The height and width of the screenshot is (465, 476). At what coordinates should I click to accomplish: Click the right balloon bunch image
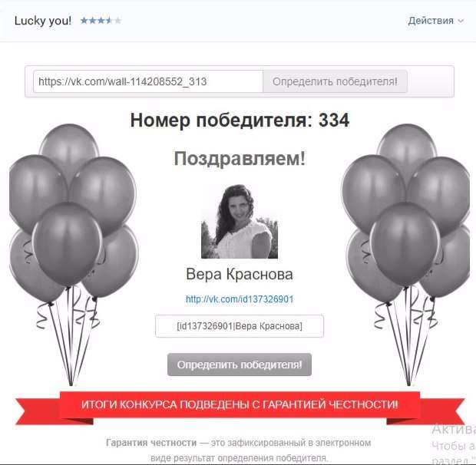(x=407, y=254)
